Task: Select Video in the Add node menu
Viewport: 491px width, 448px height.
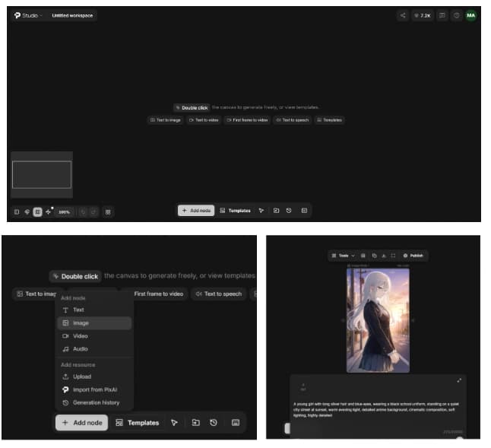Action: [x=94, y=336]
